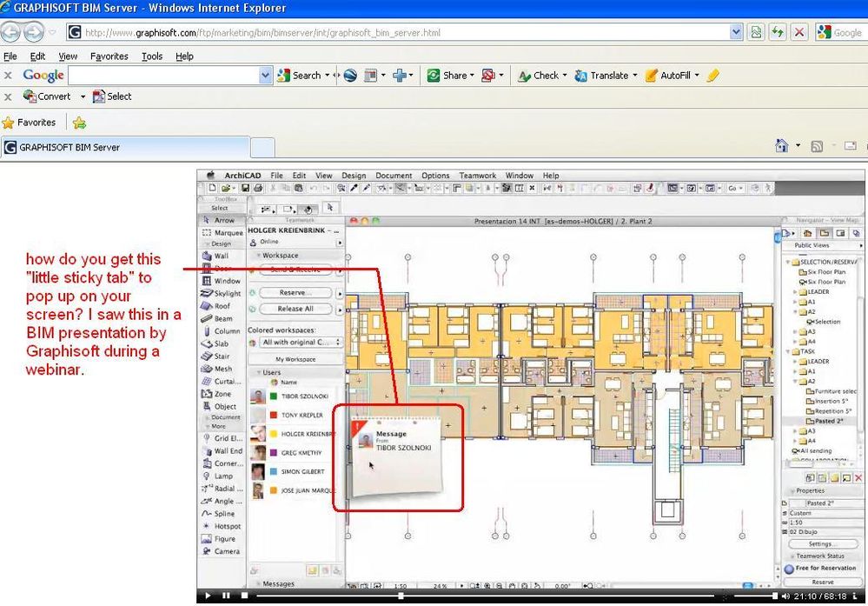The width and height of the screenshot is (868, 606).
Task: Toggle playback with the play button
Action: (x=209, y=596)
